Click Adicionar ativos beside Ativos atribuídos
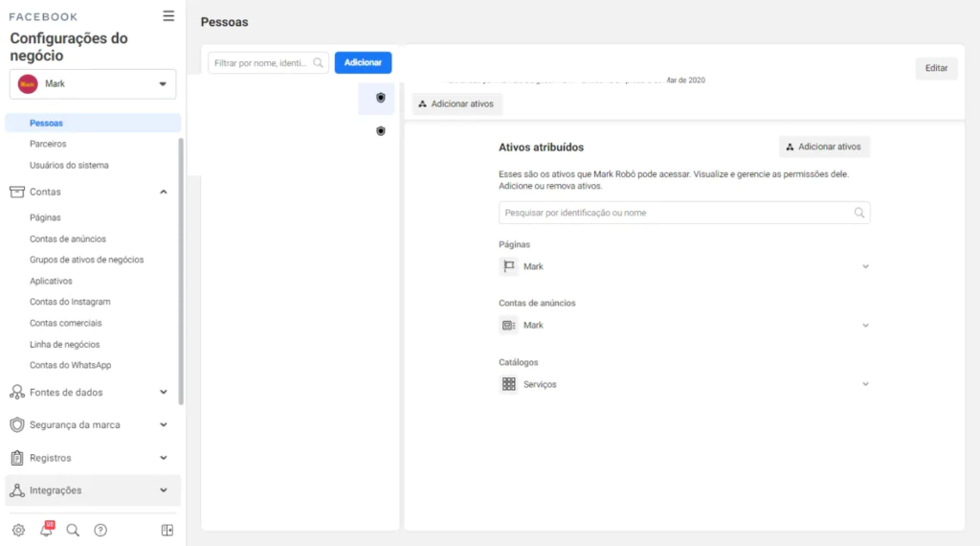980x546 pixels. (824, 147)
